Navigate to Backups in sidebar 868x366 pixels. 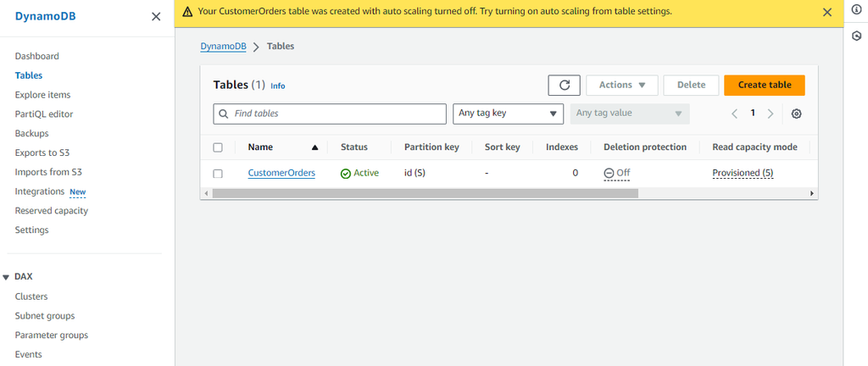[x=31, y=133]
